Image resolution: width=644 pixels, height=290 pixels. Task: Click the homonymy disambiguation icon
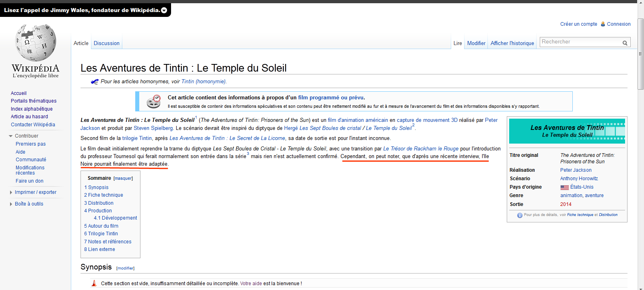(95, 82)
